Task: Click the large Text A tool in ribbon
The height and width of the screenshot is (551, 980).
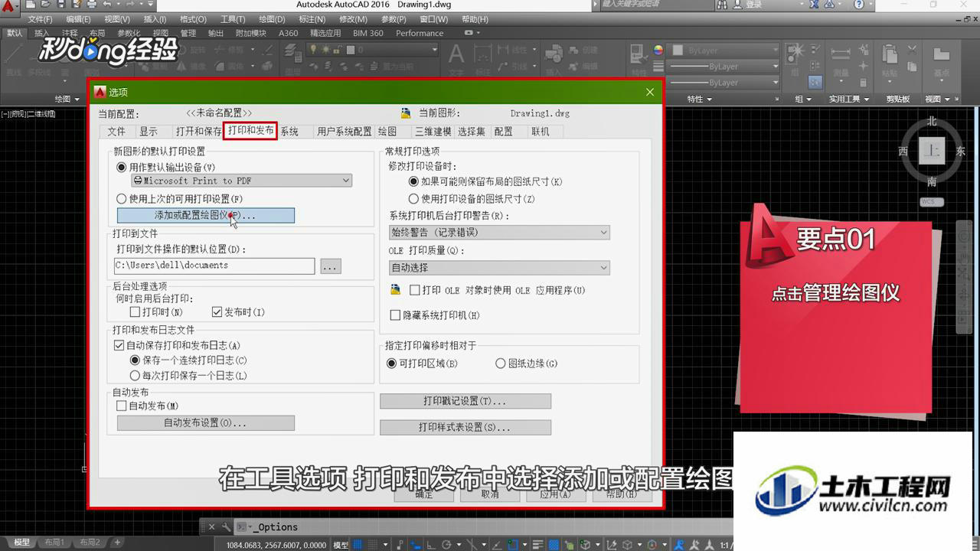Action: 456,54
